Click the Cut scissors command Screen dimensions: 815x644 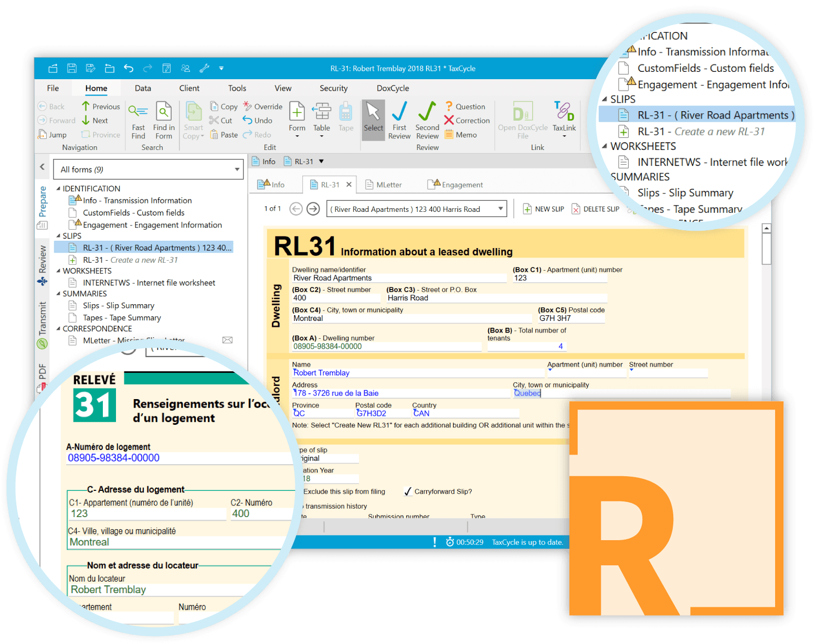(220, 121)
